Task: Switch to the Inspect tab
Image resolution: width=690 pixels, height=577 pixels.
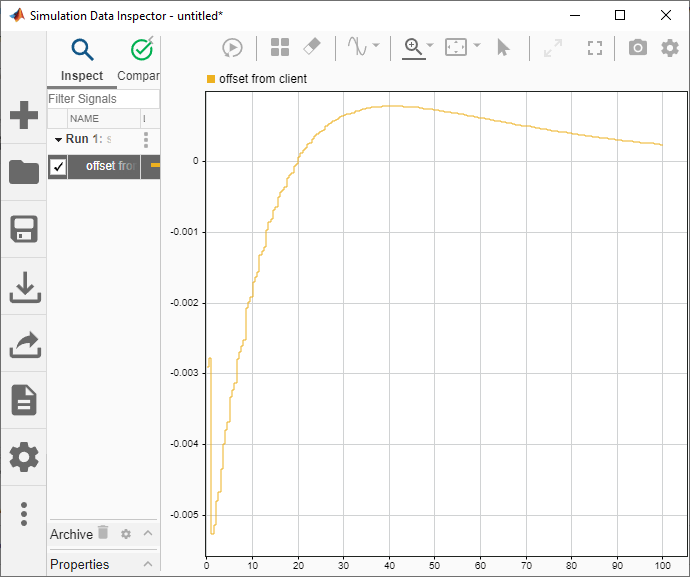Action: pyautogui.click(x=82, y=58)
